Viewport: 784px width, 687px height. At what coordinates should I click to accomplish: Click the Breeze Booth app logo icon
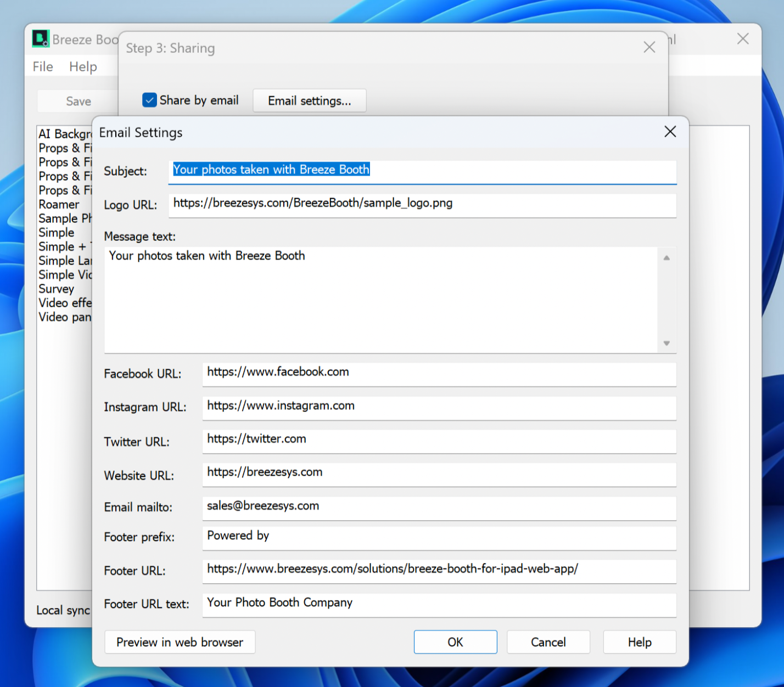pos(41,39)
